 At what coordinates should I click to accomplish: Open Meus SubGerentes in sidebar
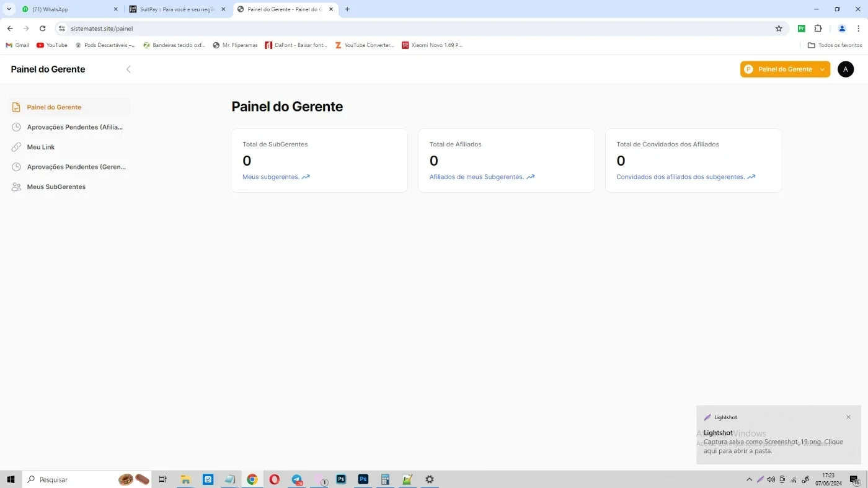tap(69, 187)
